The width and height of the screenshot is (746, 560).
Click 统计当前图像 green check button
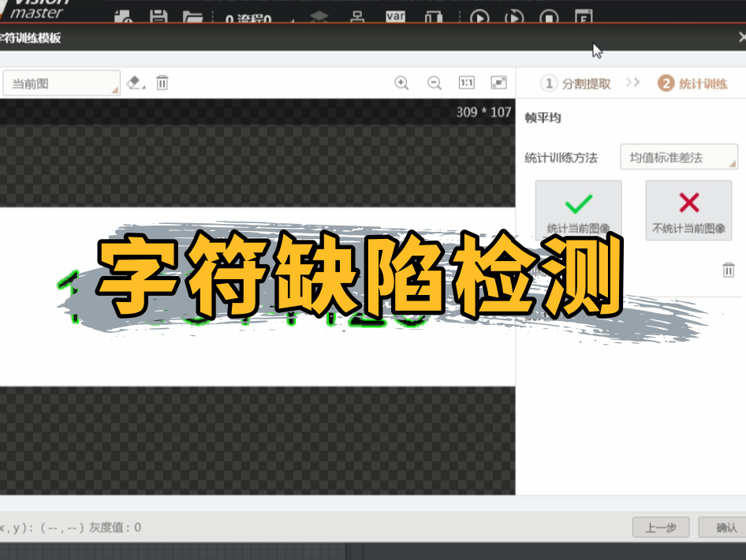click(x=578, y=210)
